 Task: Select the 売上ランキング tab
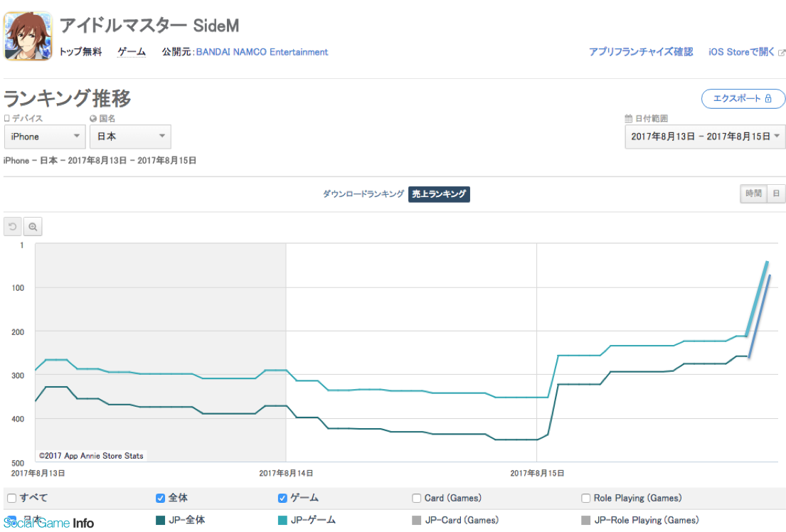pyautogui.click(x=439, y=194)
